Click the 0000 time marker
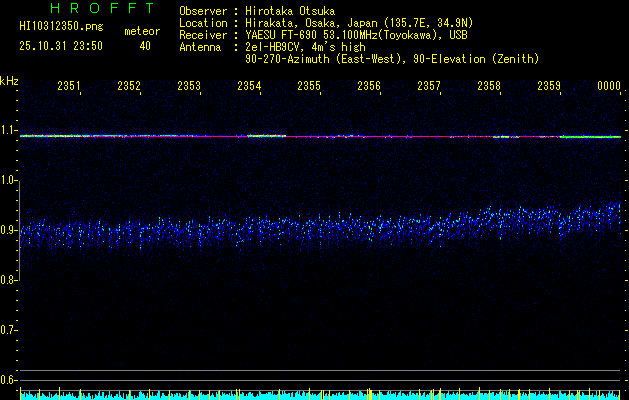The width and height of the screenshot is (629, 400). (609, 87)
